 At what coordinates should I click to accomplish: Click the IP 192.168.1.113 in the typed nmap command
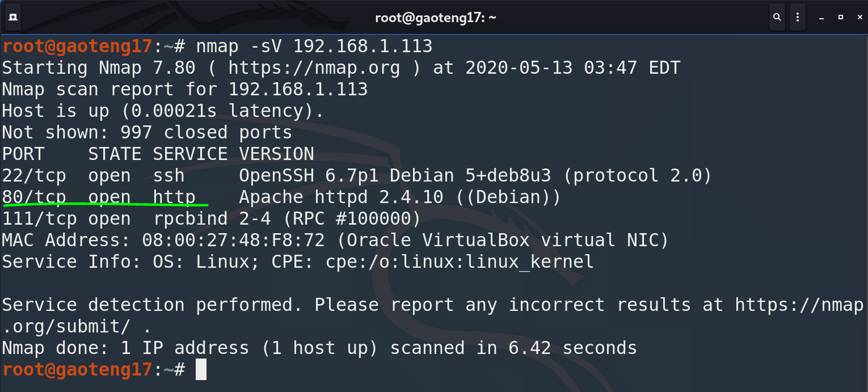pos(363,46)
